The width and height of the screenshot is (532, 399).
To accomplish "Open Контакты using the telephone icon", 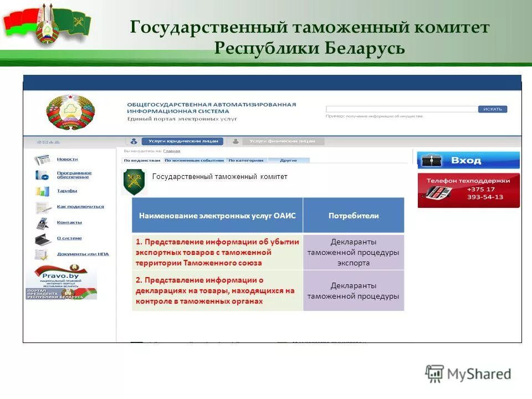I will 42,223.
